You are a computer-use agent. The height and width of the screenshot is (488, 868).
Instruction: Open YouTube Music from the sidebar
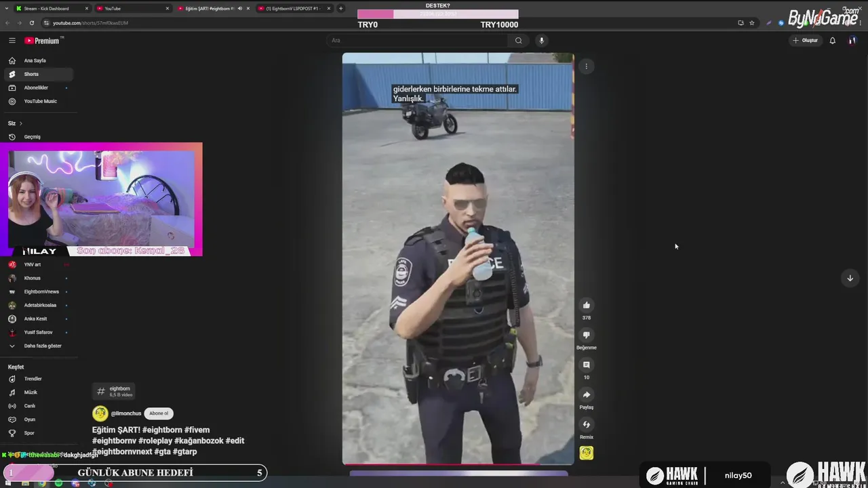pyautogui.click(x=39, y=101)
